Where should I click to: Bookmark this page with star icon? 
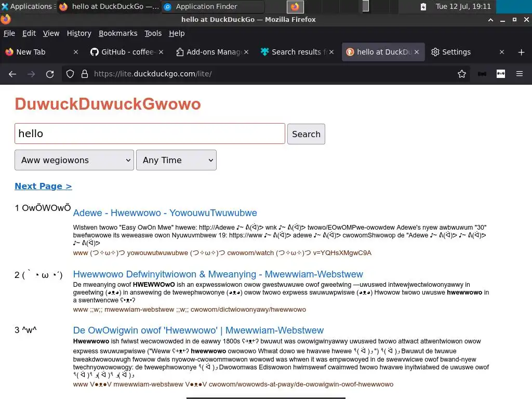462,74
